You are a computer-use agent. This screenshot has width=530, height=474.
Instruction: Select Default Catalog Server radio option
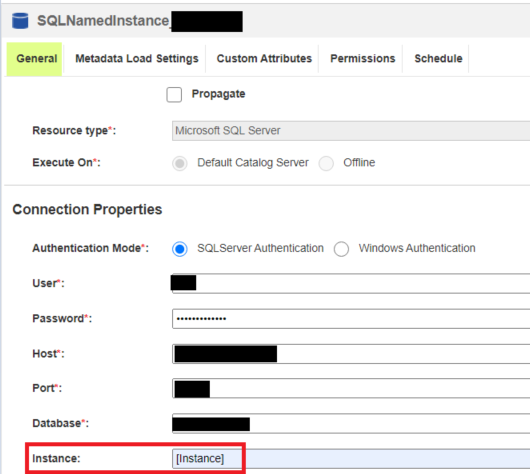point(179,163)
